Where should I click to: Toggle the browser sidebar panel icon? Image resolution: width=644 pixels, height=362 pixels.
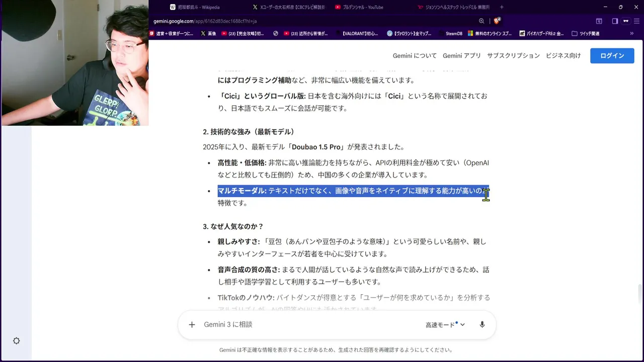615,21
